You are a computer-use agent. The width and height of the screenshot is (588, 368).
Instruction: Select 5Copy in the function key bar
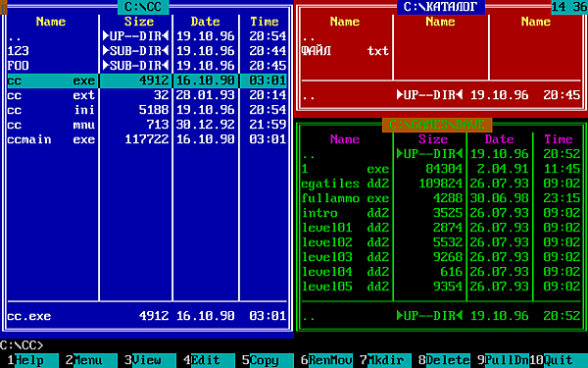pos(265,360)
